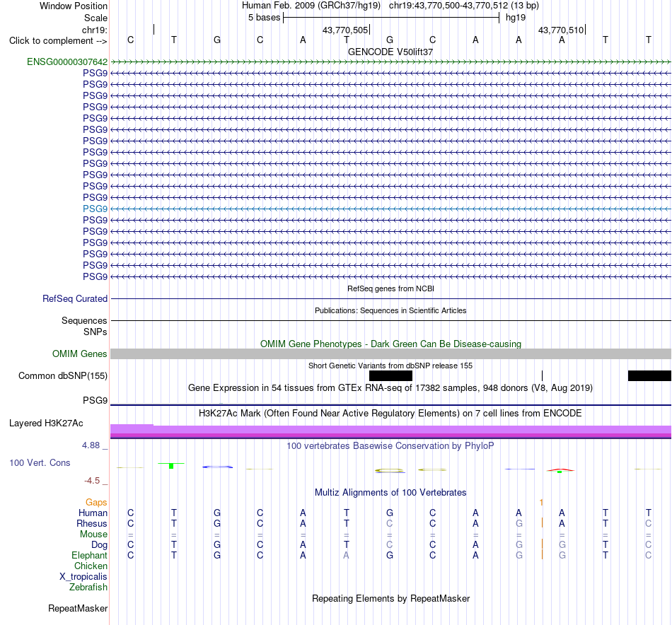
Task: Click the green PhyloP bar under base T
Action: [171, 465]
